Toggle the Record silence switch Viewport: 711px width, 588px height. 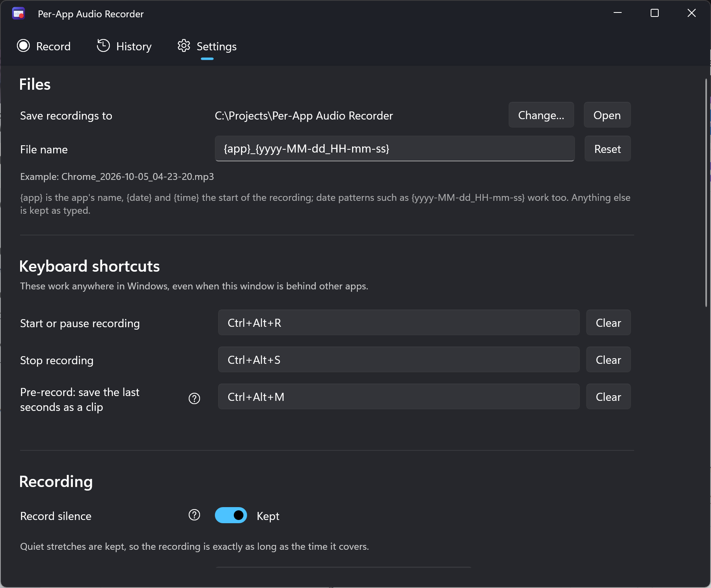(x=231, y=515)
